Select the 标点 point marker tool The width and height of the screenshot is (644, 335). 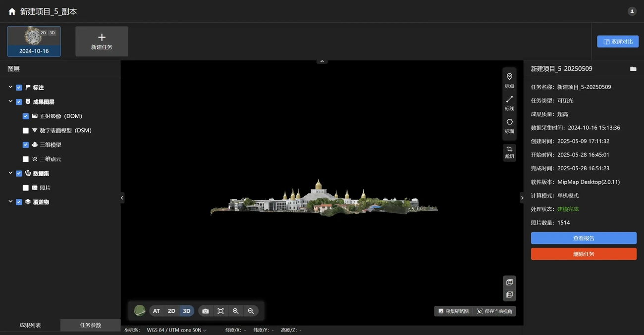tap(509, 80)
